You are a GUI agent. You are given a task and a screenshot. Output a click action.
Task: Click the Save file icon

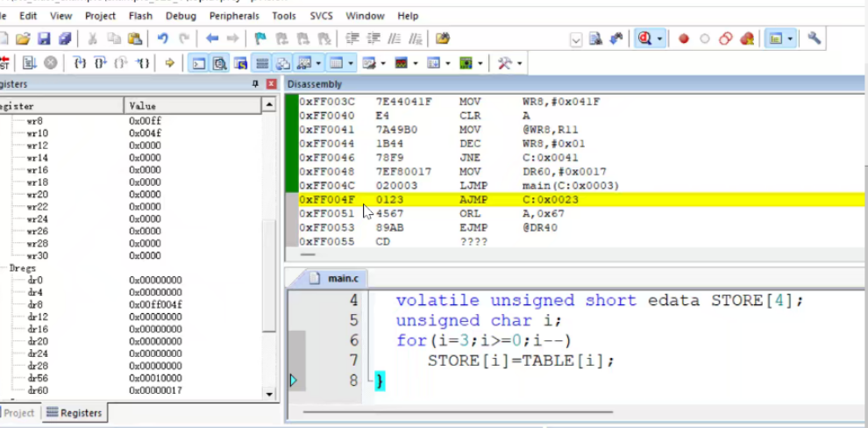coord(45,39)
